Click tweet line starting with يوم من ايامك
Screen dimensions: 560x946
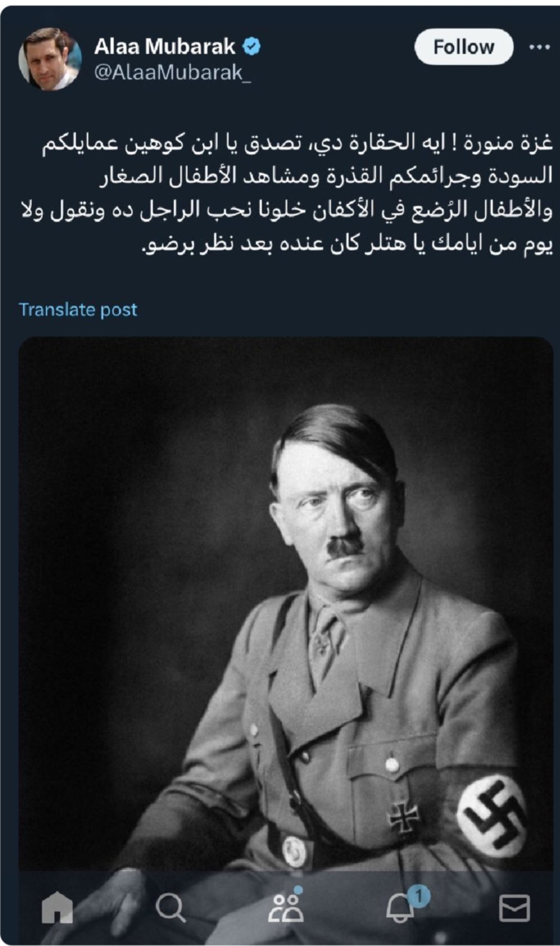(348, 243)
